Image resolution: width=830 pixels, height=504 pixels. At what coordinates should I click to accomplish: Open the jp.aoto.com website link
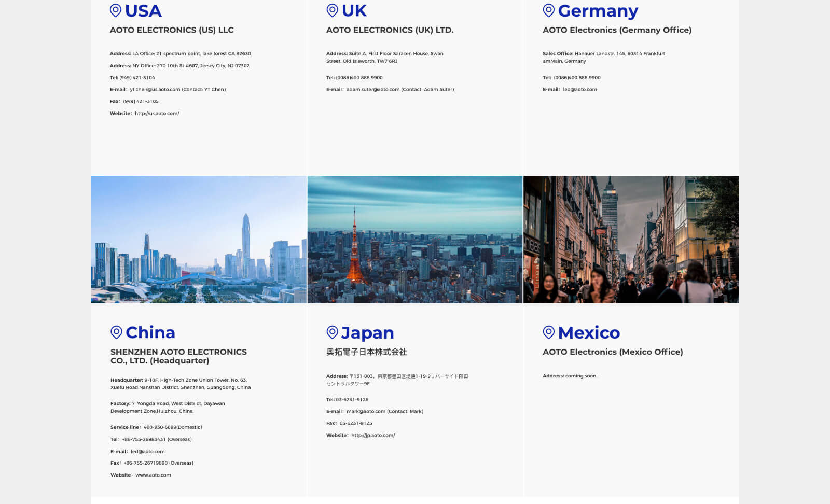pyautogui.click(x=373, y=436)
